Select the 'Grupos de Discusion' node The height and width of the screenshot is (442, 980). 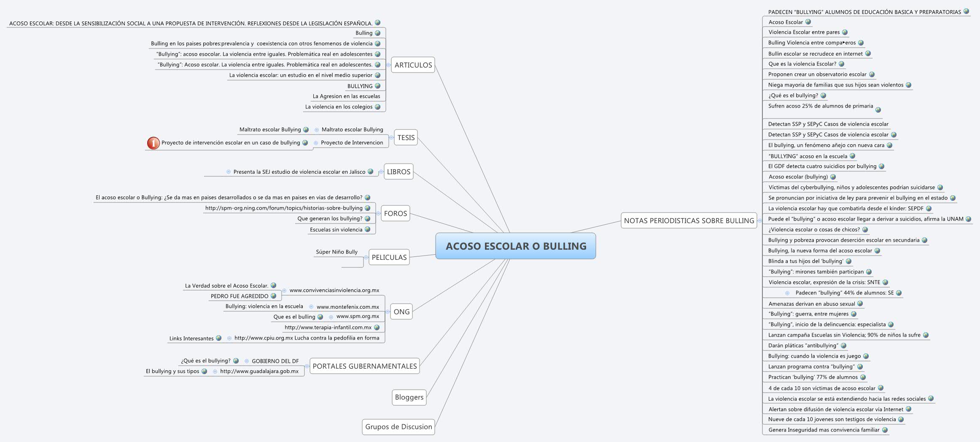[x=398, y=427]
